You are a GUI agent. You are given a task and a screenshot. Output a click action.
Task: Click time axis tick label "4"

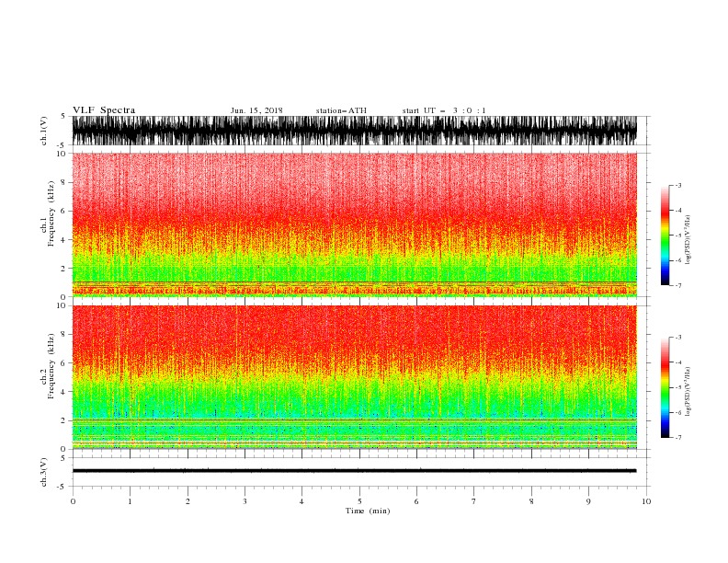(301, 501)
